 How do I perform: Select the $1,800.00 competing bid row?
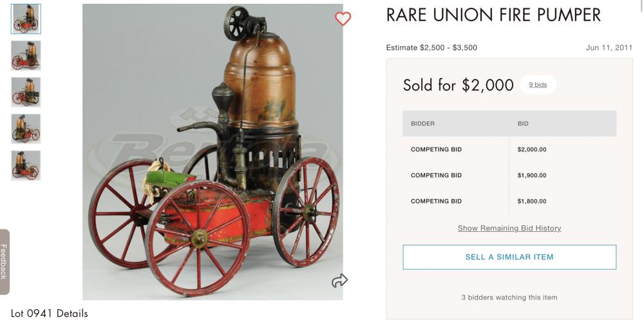pos(509,201)
